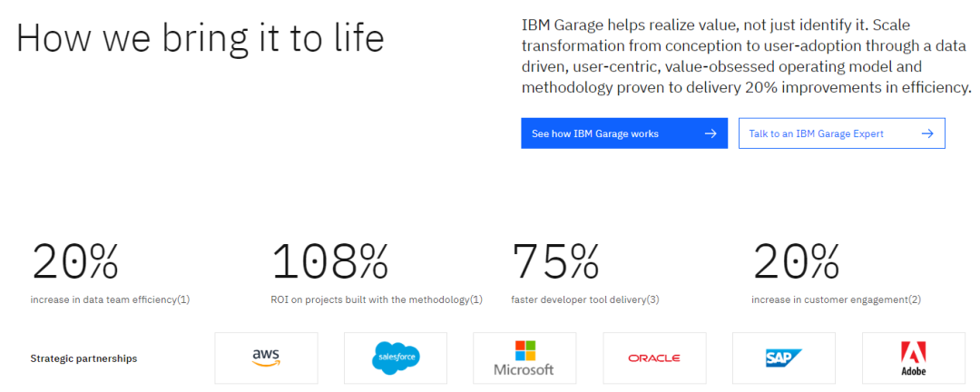The width and height of the screenshot is (980, 392).
Task: Click the Strategic partnerships label
Action: (x=83, y=358)
